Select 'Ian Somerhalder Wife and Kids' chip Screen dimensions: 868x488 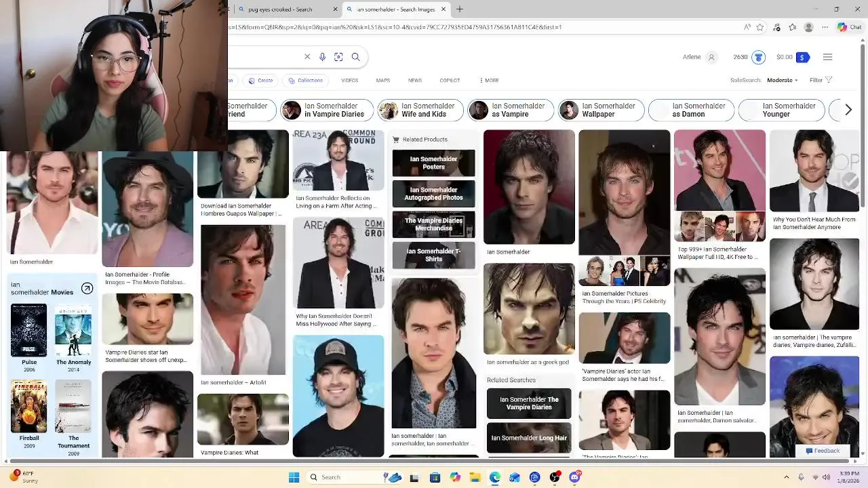[x=420, y=110]
